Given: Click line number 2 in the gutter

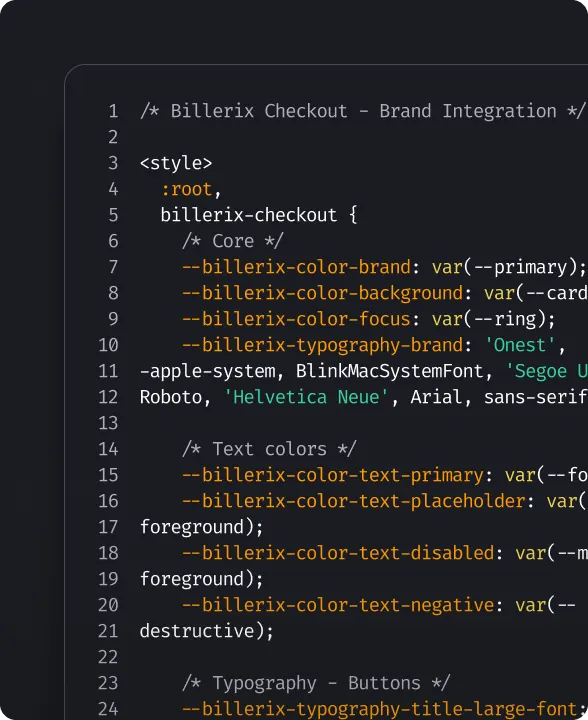Looking at the screenshot, I should (113, 137).
